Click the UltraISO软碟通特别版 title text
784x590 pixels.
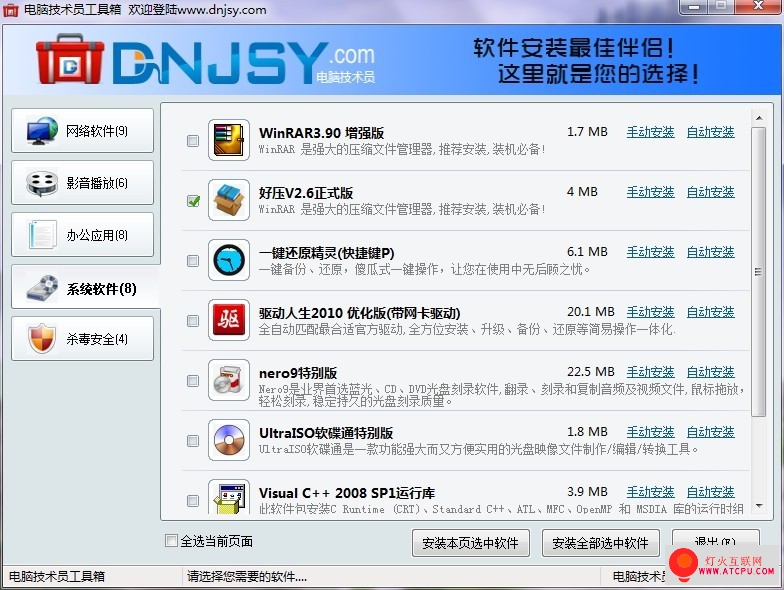click(326, 433)
